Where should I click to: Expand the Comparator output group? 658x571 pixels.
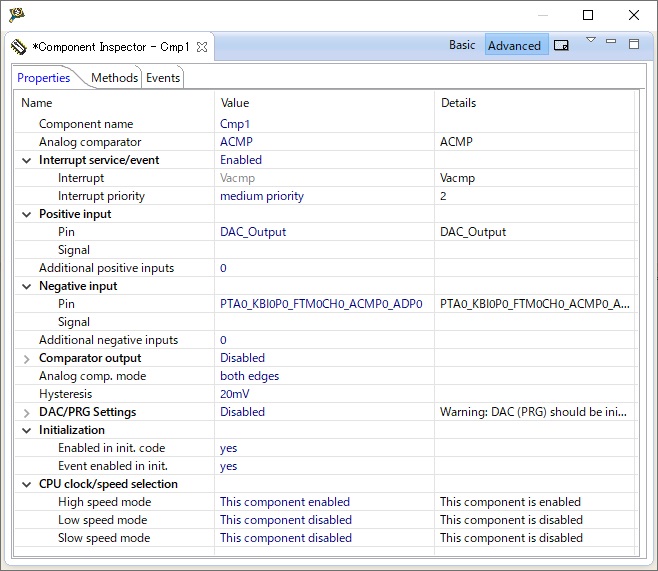pos(26,359)
